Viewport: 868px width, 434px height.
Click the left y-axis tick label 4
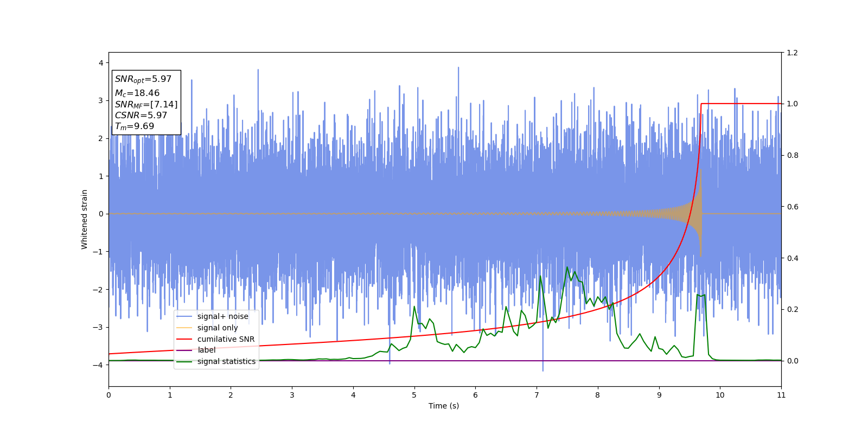(x=101, y=63)
